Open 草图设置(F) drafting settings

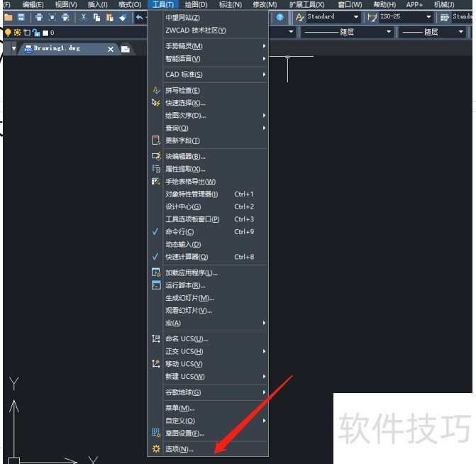pyautogui.click(x=184, y=433)
